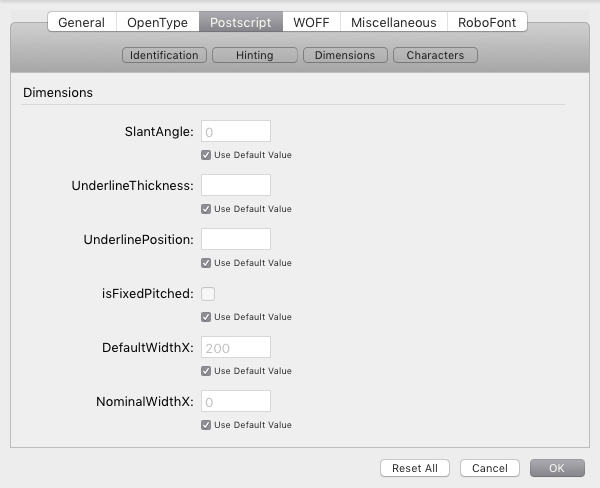Image resolution: width=600 pixels, height=488 pixels.
Task: Cancel the font info dialog
Action: point(490,468)
